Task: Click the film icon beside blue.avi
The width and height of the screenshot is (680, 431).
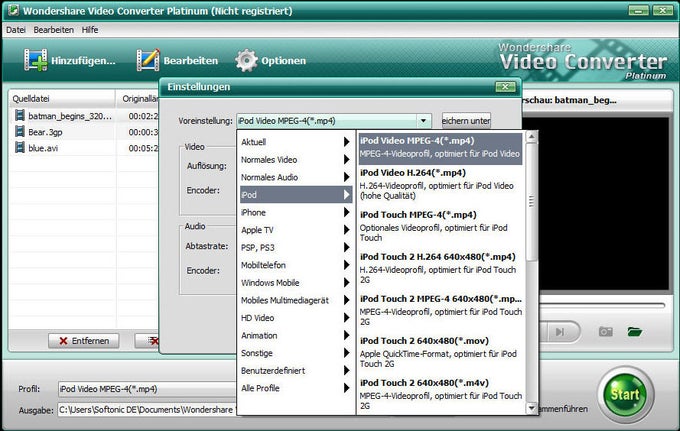Action: 20,147
